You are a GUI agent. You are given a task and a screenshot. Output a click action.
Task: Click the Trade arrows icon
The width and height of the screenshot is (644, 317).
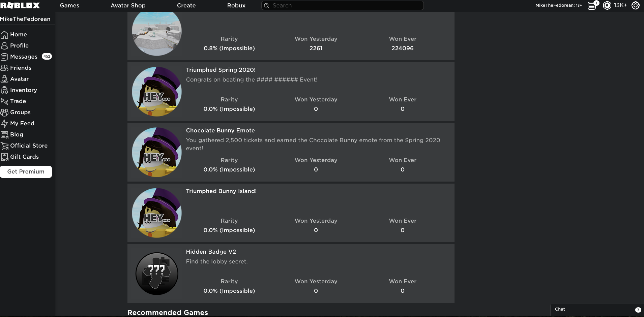click(x=4, y=101)
